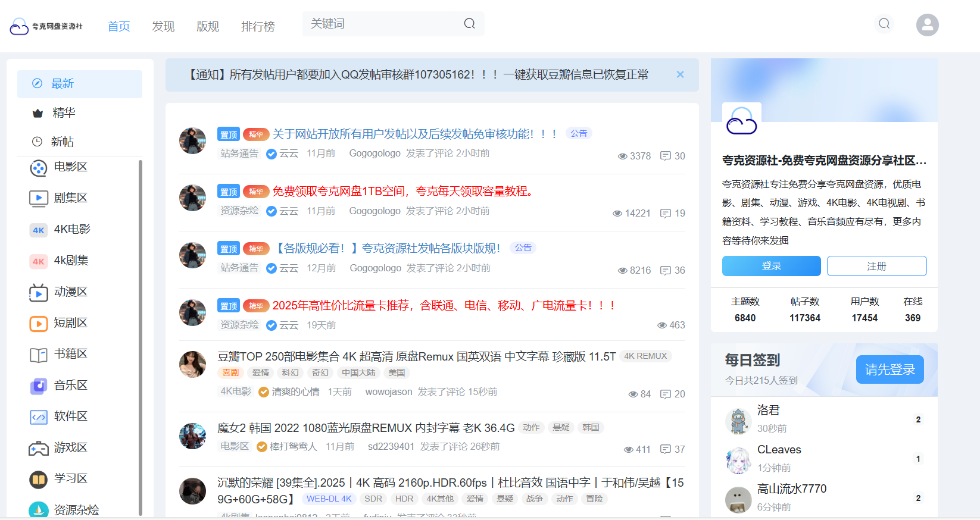Open the round search icon beside avatar
This screenshot has width=980, height=520.
[x=884, y=24]
